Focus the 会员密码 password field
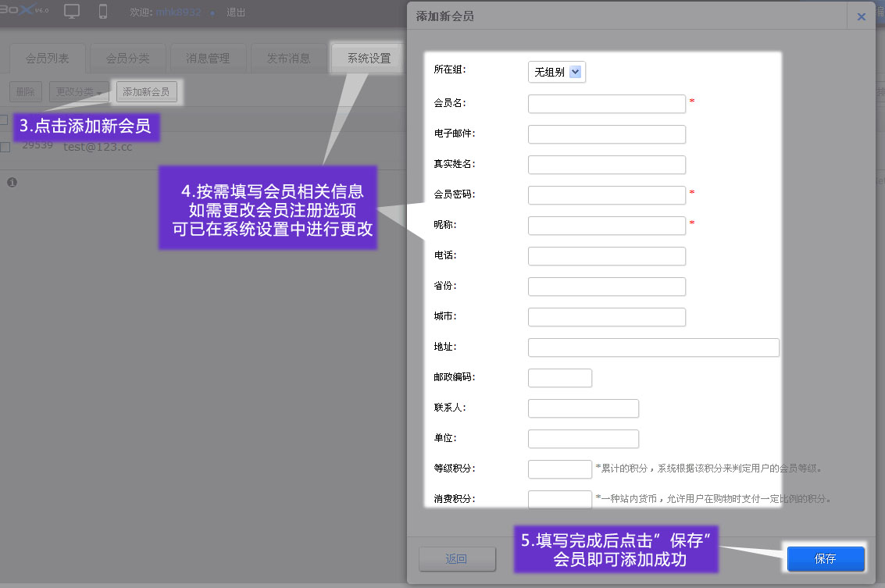Viewport: 885px width, 588px height. 606,195
